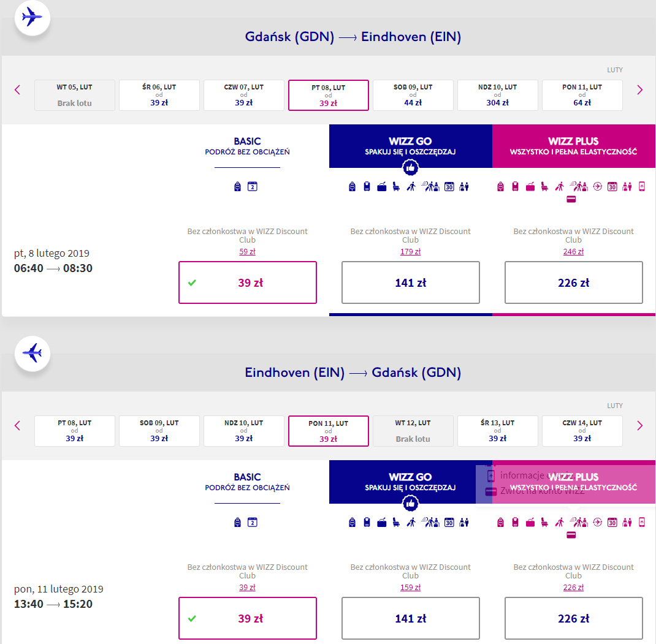Choose return date PT 08, LUT
The image size is (656, 644).
74,431
